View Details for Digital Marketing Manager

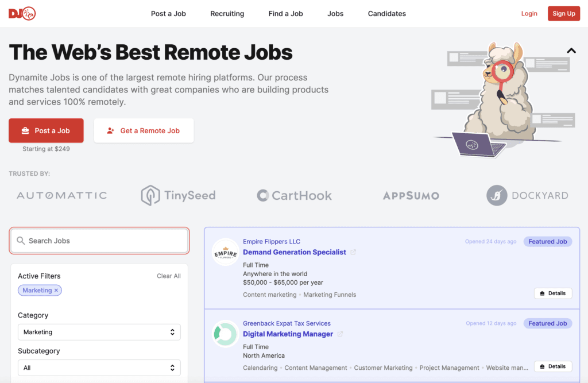click(553, 366)
